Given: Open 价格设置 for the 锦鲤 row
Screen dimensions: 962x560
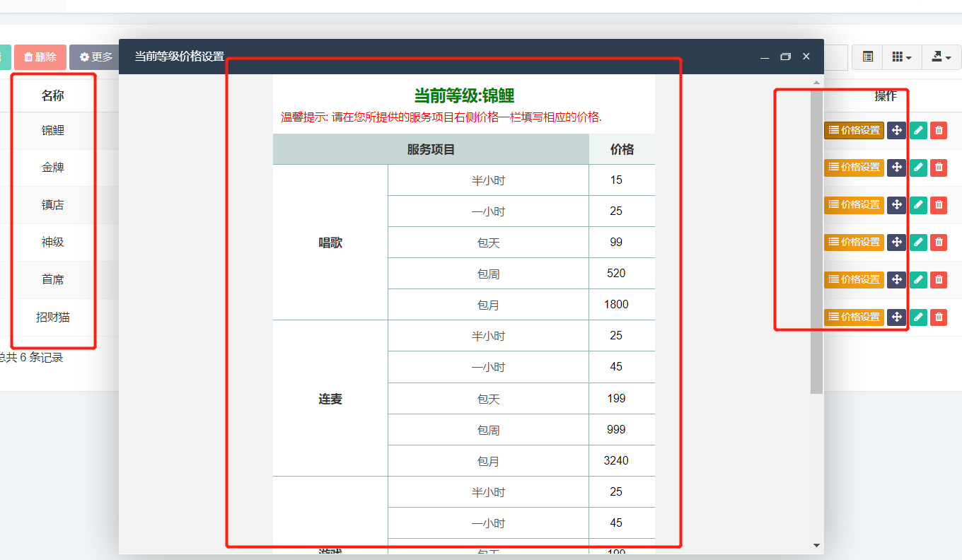Looking at the screenshot, I should tap(854, 130).
